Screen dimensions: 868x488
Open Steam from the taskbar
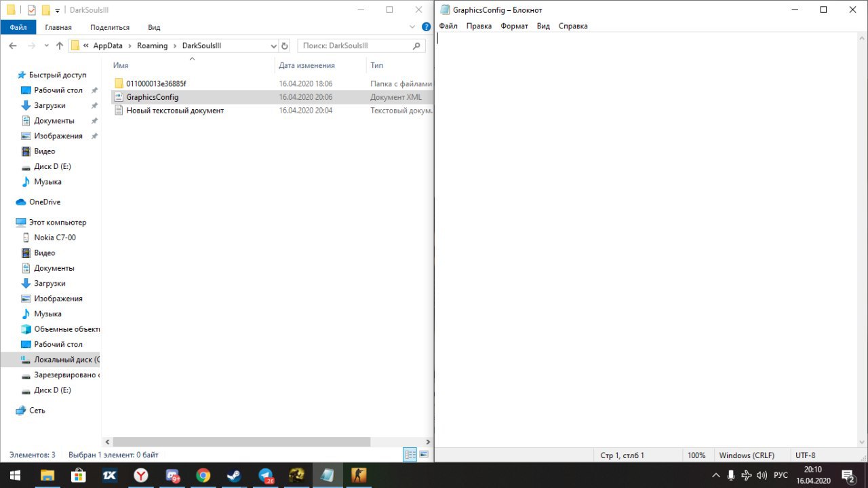(x=235, y=475)
